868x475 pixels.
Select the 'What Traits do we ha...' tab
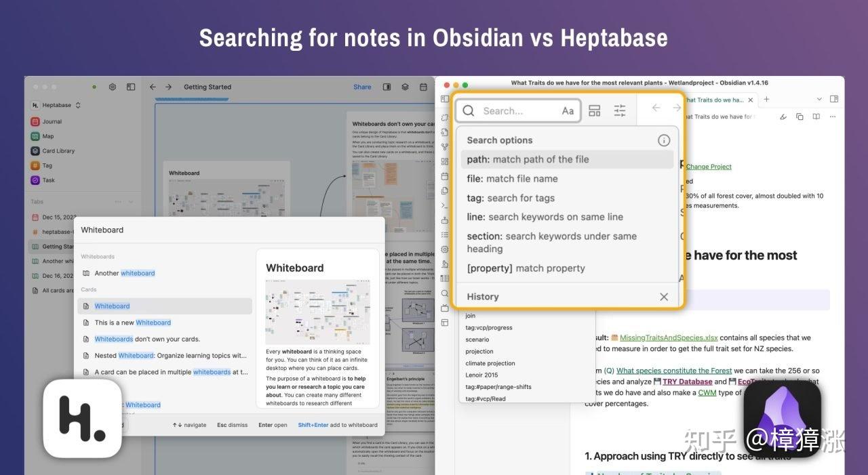point(717,99)
